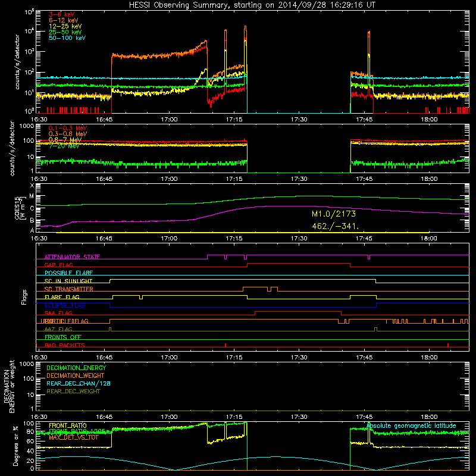476x476 pixels.
Task: Click the BAD_PACKETS flag label
Action: [65, 345]
